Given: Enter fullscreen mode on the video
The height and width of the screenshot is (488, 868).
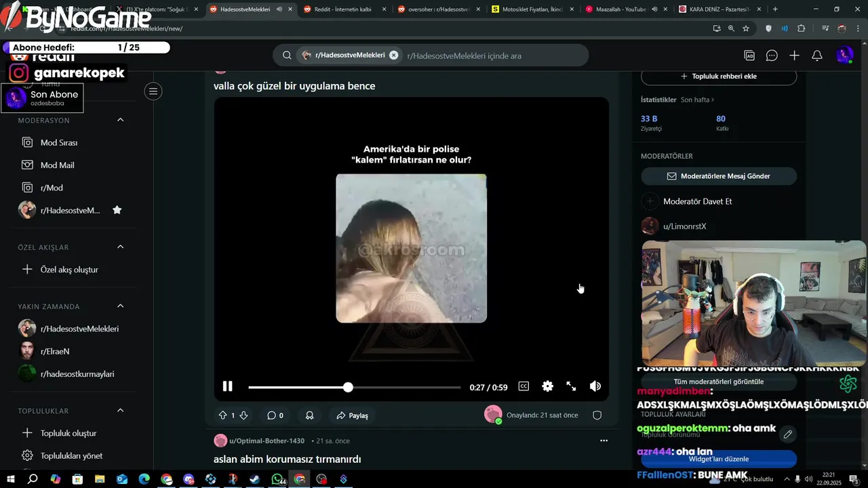Looking at the screenshot, I should pyautogui.click(x=571, y=386).
